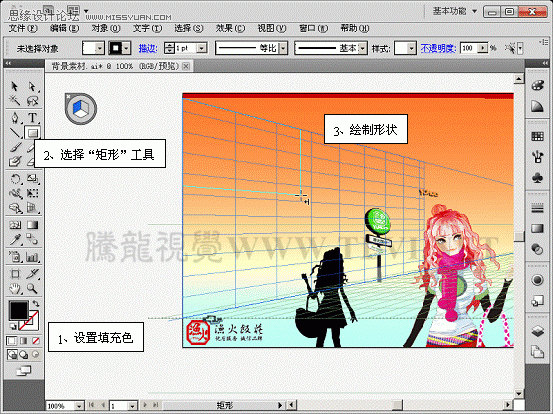Screen dimensions: 553x414
Task: Open the 视图(V) menu
Action: click(x=272, y=28)
